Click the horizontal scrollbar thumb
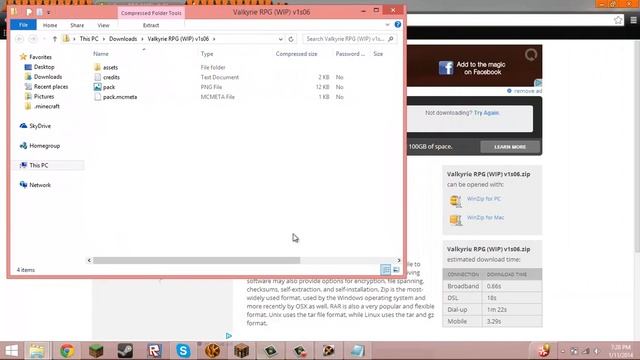Viewport: 640px width, 360px height. [196, 260]
